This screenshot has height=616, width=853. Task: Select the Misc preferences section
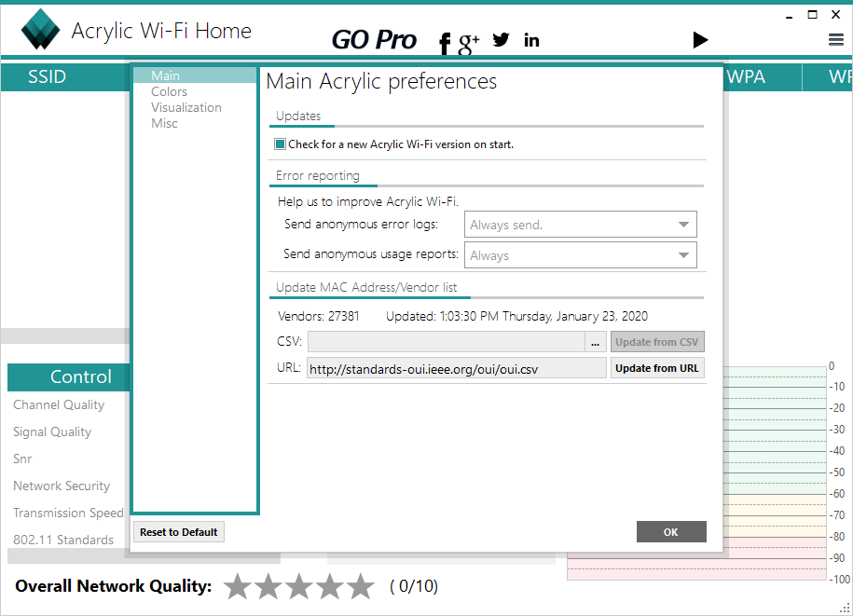pos(164,123)
